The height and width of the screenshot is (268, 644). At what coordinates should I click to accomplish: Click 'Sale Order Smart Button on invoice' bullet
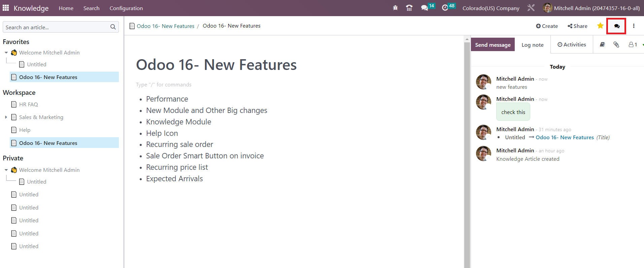(x=205, y=156)
